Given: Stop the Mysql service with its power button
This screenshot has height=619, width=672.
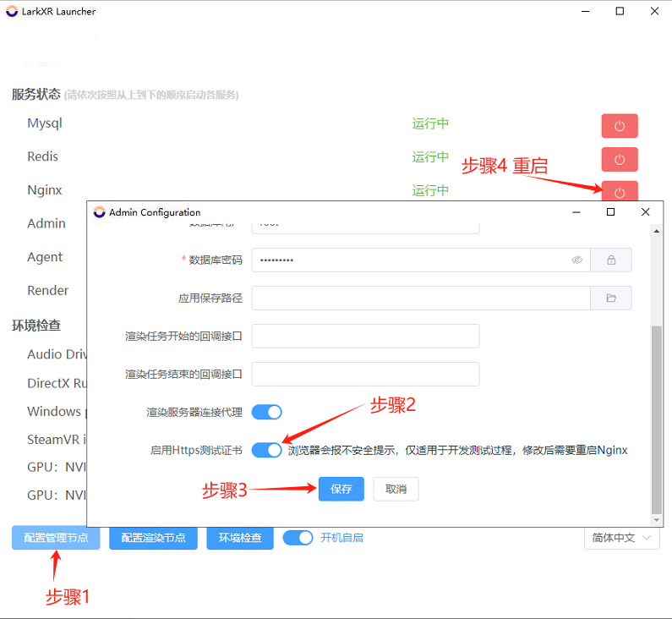Looking at the screenshot, I should click(x=620, y=126).
